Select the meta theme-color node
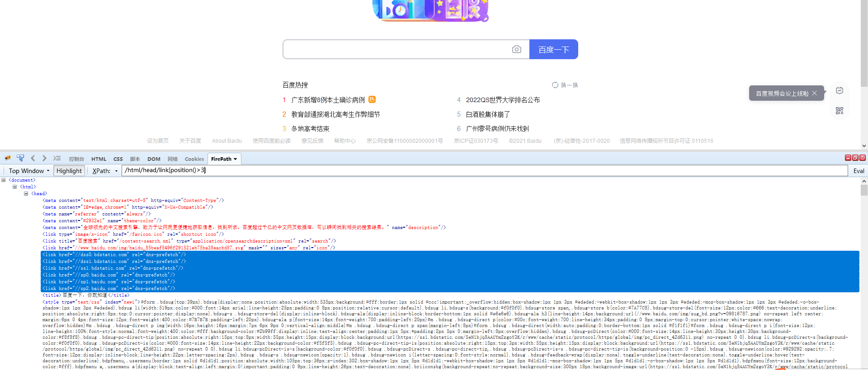The height and width of the screenshot is (370, 868). 102,220
